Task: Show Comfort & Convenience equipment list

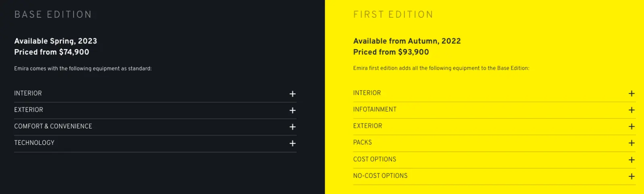Action: [53, 126]
